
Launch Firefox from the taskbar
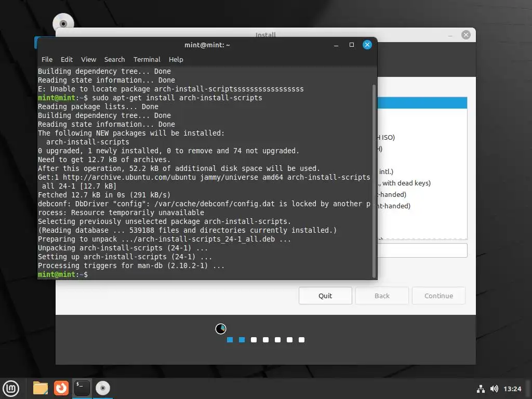point(61,388)
